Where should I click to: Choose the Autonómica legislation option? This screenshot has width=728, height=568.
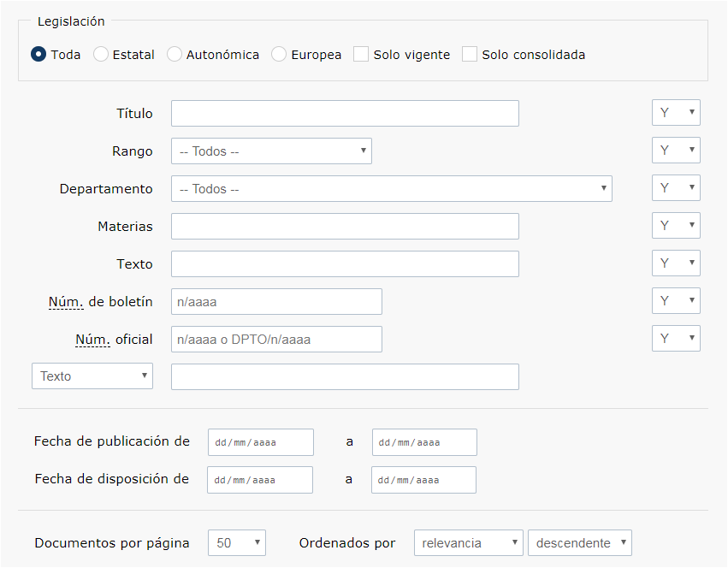click(x=175, y=55)
